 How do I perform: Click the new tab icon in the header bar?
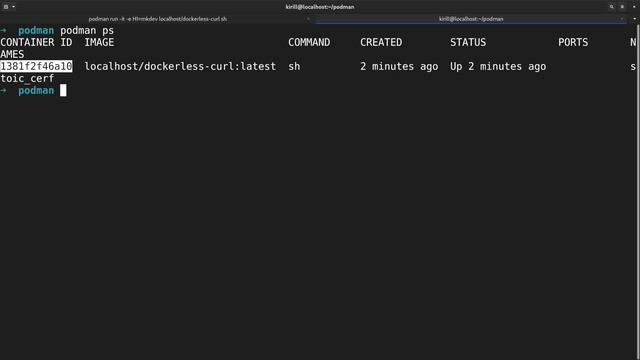[x=6, y=7]
